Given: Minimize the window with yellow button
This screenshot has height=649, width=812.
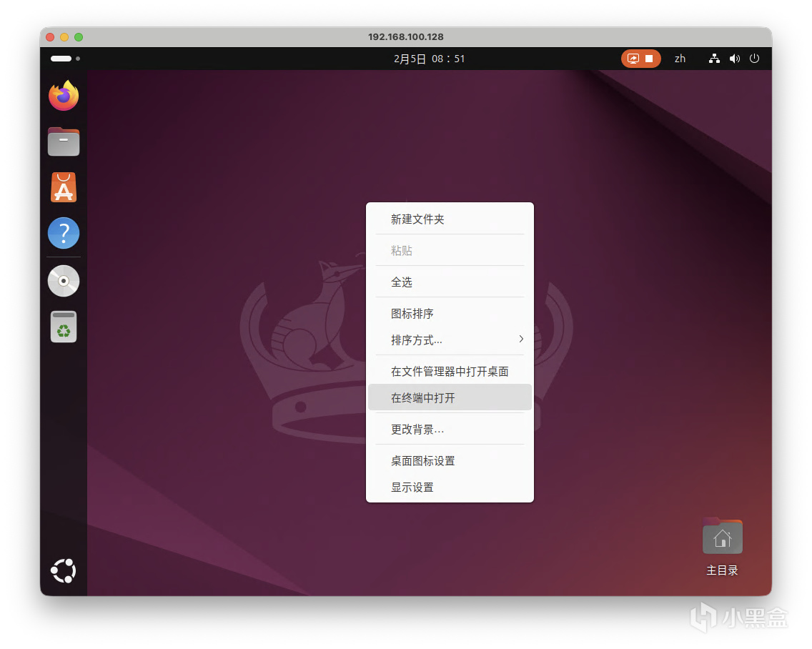Looking at the screenshot, I should click(x=64, y=36).
